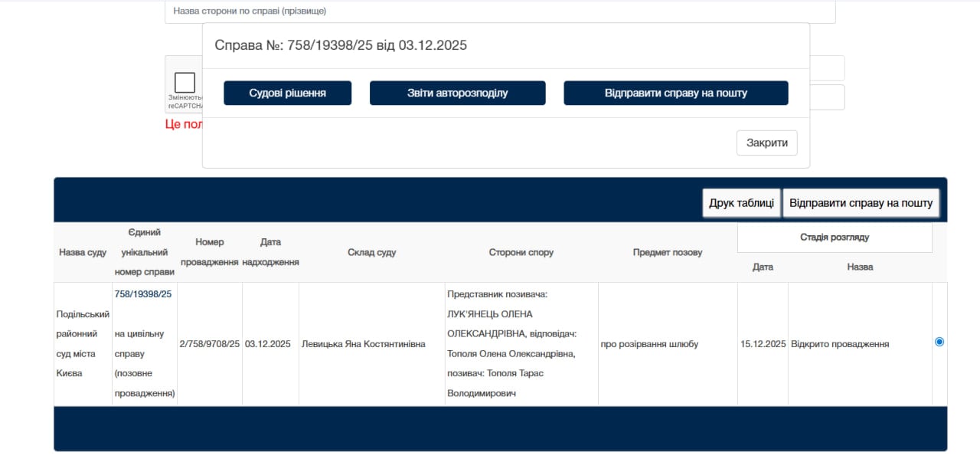Select the judge cell Левицька Яна Костянтинівна
980x459 pixels.
point(364,344)
